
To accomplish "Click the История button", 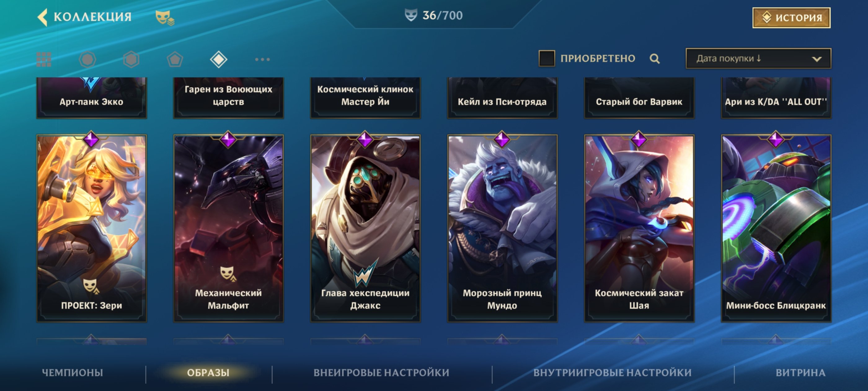I will 791,18.
